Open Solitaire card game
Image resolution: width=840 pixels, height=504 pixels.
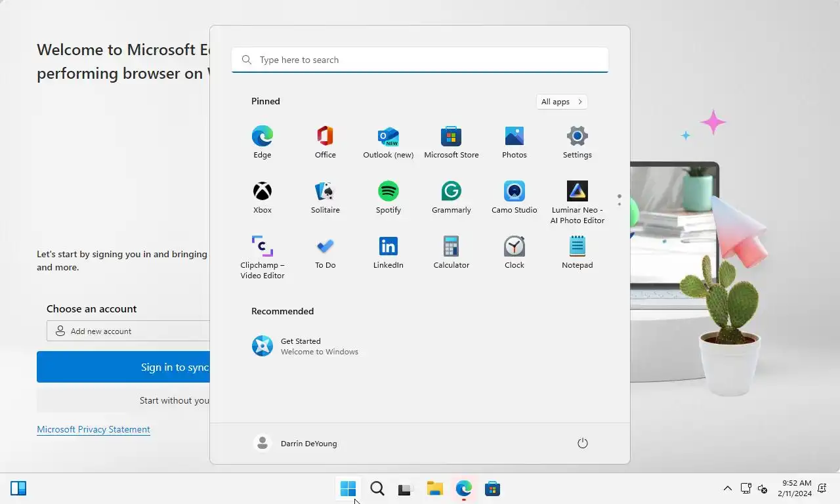tap(325, 197)
